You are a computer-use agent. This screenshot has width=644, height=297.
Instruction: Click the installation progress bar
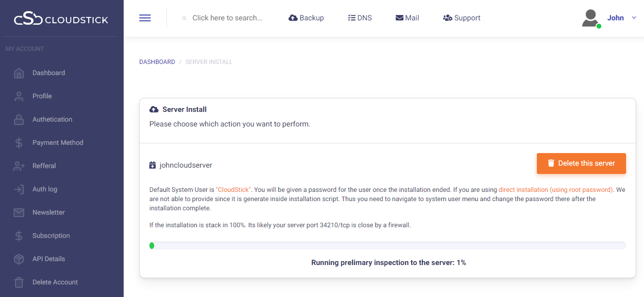(387, 246)
